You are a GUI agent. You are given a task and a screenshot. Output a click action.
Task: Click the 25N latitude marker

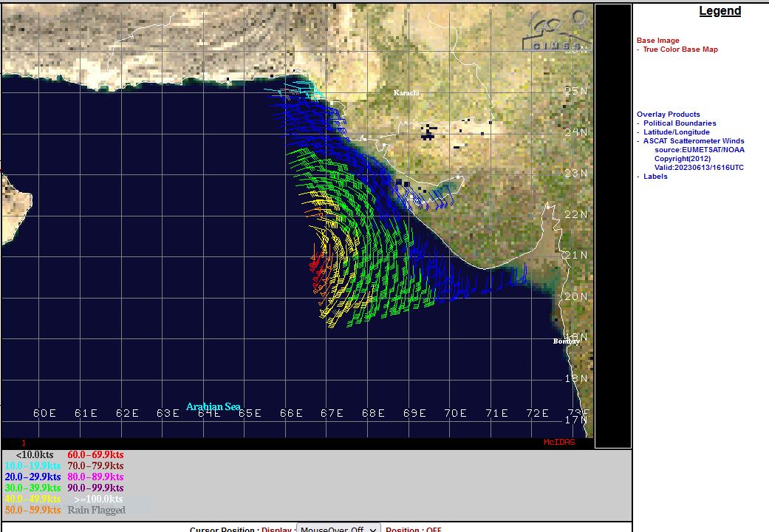tap(575, 91)
